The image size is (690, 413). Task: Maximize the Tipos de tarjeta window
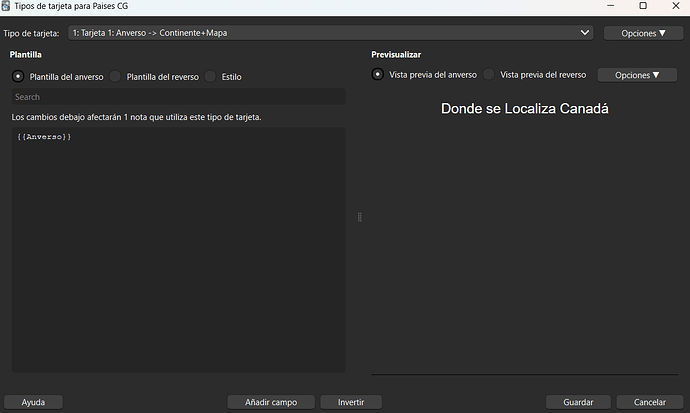(643, 6)
